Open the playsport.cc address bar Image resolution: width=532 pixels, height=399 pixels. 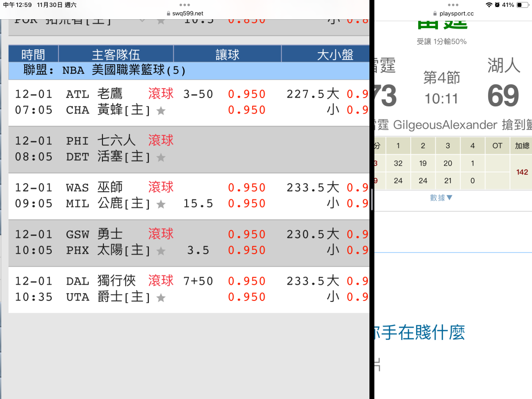pyautogui.click(x=453, y=14)
